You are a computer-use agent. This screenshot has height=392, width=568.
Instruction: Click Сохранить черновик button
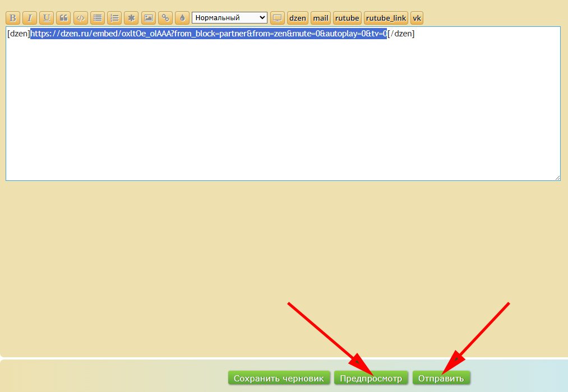pyautogui.click(x=279, y=379)
